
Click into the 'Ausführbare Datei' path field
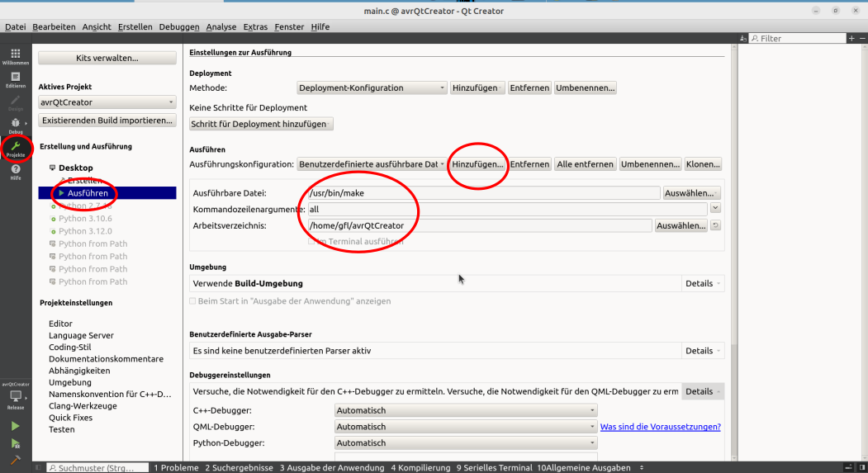(484, 193)
